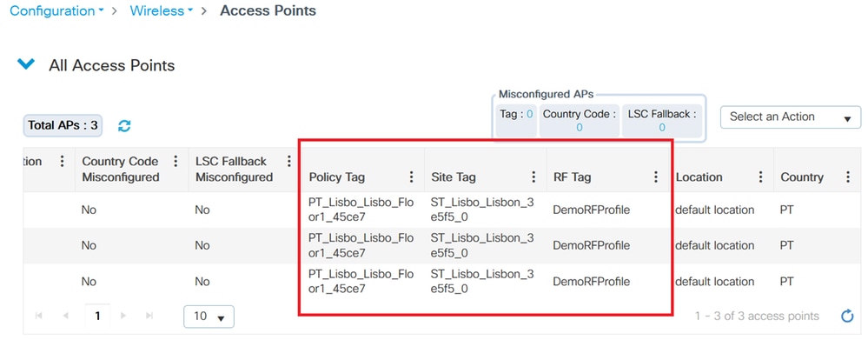
Task: Open the RF Tag column menu
Action: pyautogui.click(x=656, y=177)
